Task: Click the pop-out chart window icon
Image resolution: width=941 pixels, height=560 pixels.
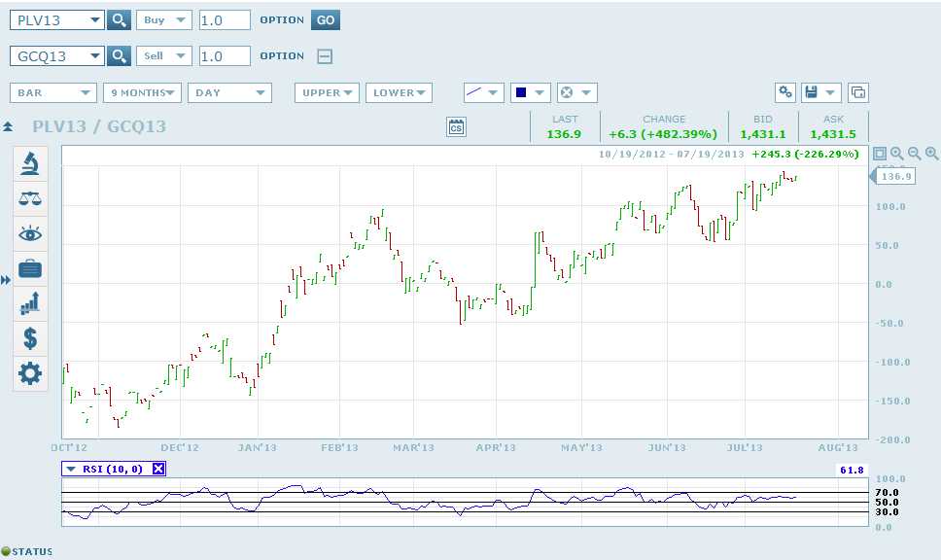Action: (x=857, y=92)
